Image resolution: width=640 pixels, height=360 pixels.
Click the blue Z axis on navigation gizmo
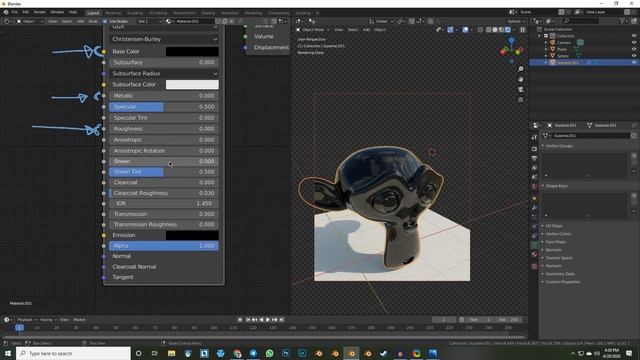[x=511, y=40]
